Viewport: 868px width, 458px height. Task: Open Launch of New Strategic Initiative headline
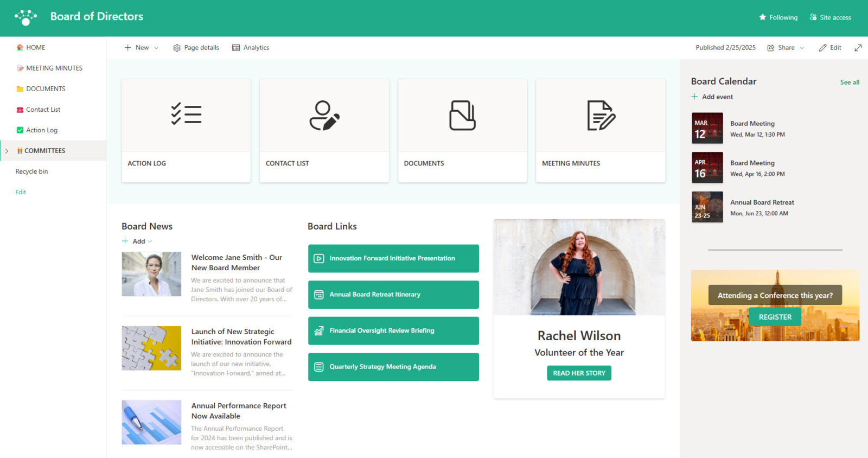click(x=241, y=337)
